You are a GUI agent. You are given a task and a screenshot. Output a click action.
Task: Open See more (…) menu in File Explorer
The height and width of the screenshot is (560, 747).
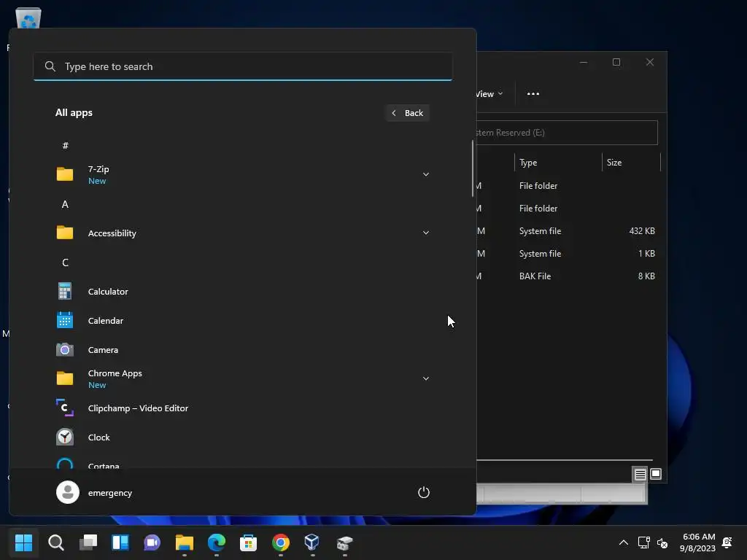[533, 94]
